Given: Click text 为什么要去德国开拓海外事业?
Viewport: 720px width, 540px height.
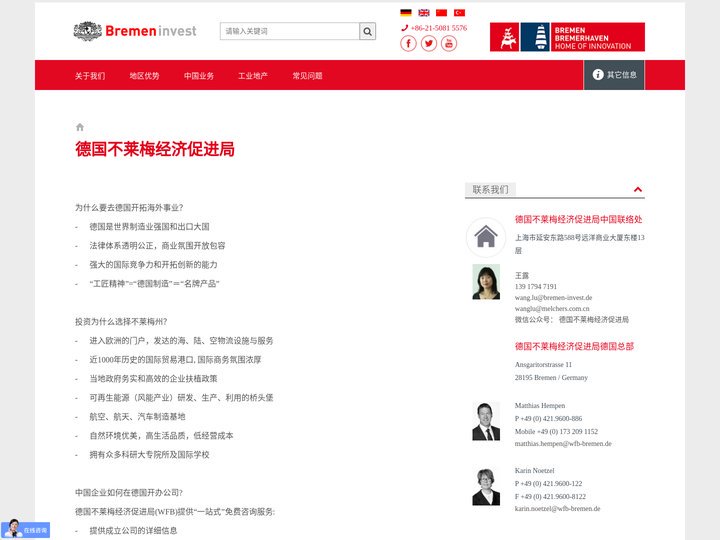Looking at the screenshot, I should [x=129, y=208].
